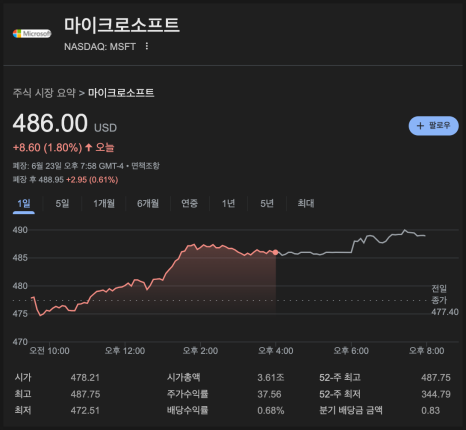466x430 pixels.
Task: Show the 1년 chart range
Action: (228, 203)
